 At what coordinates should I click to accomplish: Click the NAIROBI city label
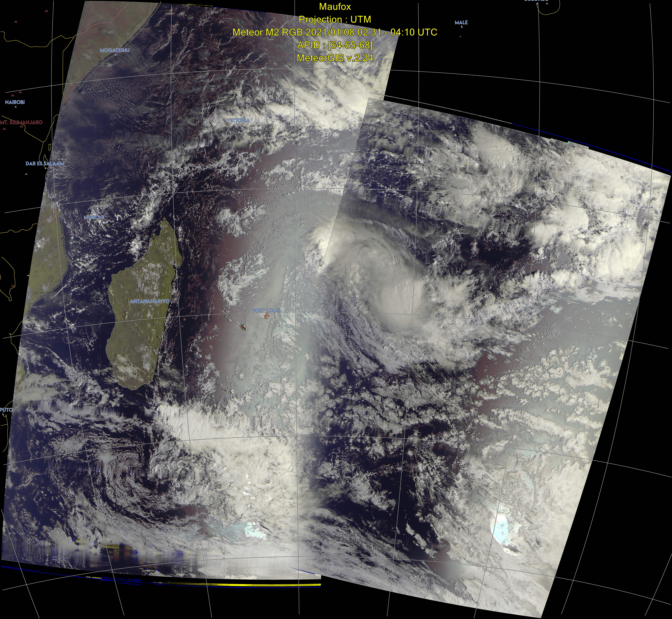15,102
